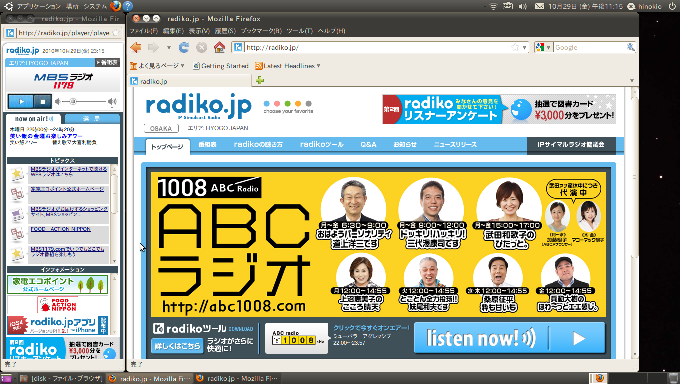Open the search engine selector dropdown
680x384 pixels.
pos(548,47)
